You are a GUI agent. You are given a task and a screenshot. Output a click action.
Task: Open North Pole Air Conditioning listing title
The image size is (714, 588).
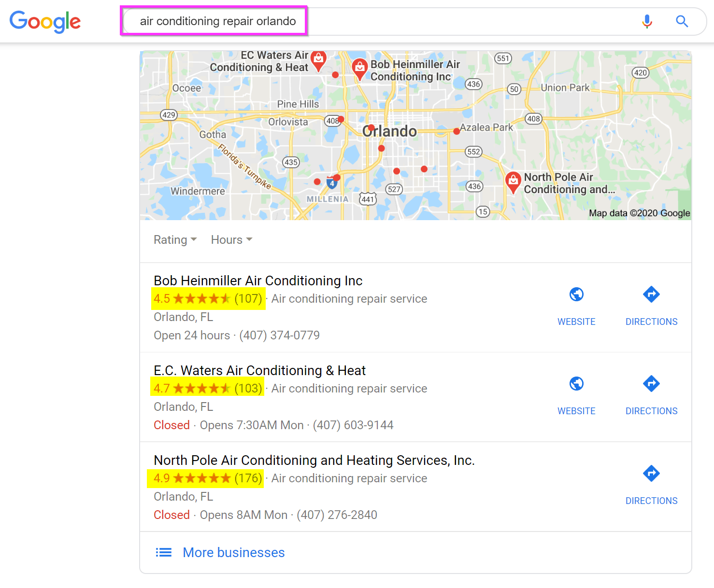click(314, 460)
